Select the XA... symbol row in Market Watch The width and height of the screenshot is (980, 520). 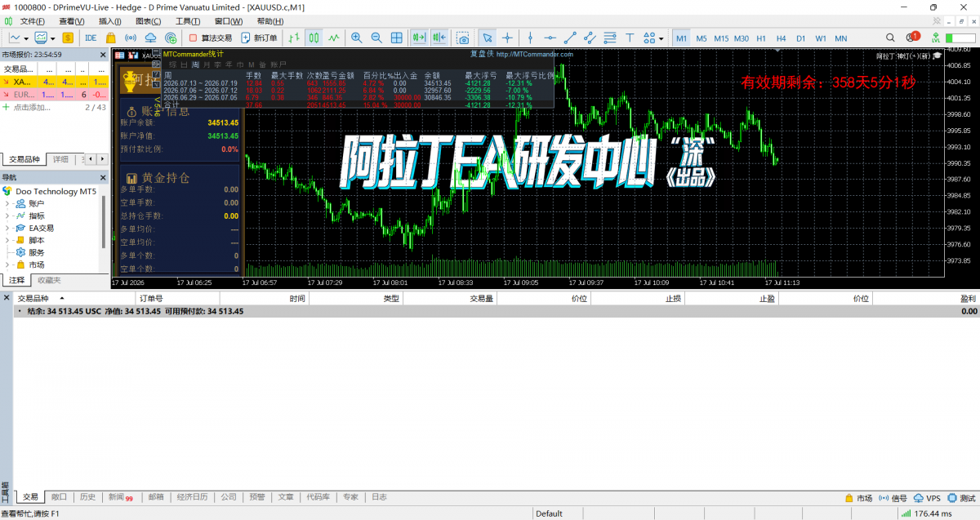tap(55, 82)
